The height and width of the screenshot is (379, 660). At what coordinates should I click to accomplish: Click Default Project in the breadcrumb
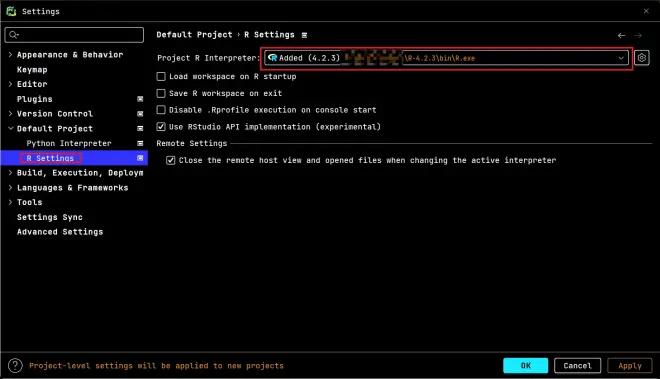194,35
